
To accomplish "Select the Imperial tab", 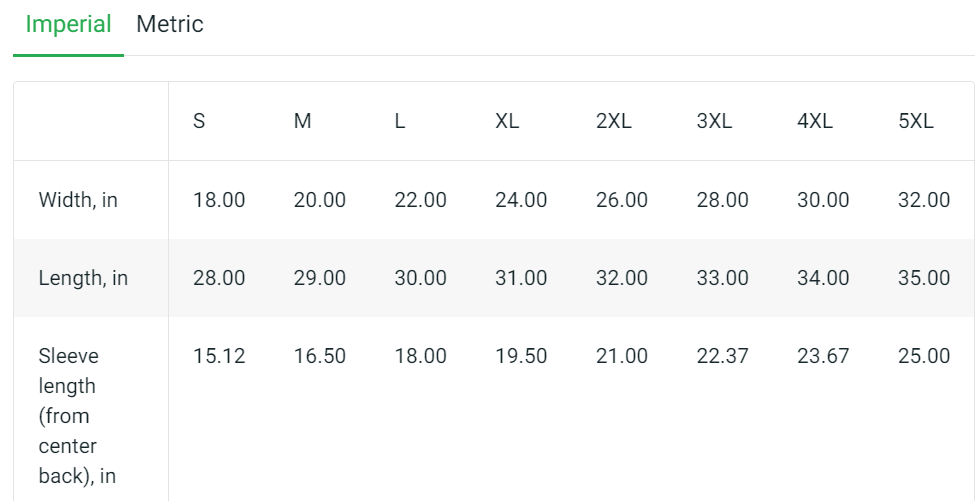I will [x=68, y=25].
